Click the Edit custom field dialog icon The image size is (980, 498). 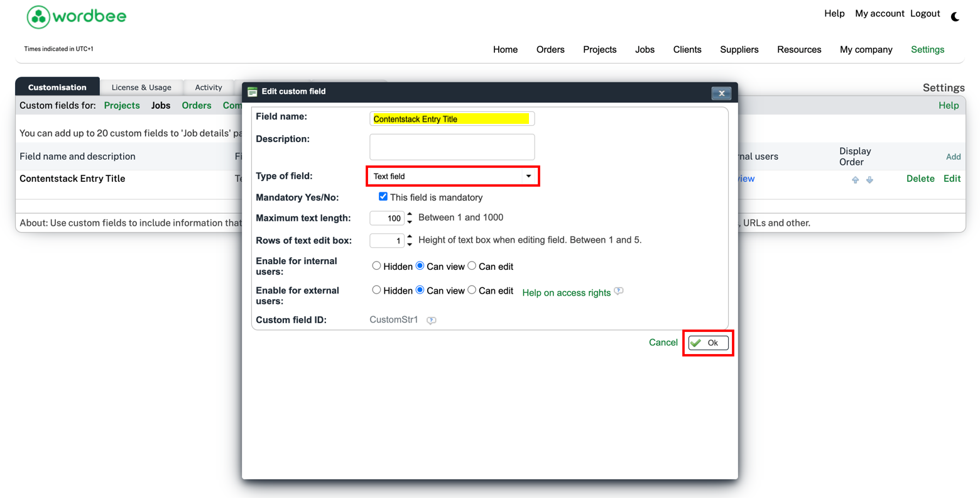pos(253,92)
